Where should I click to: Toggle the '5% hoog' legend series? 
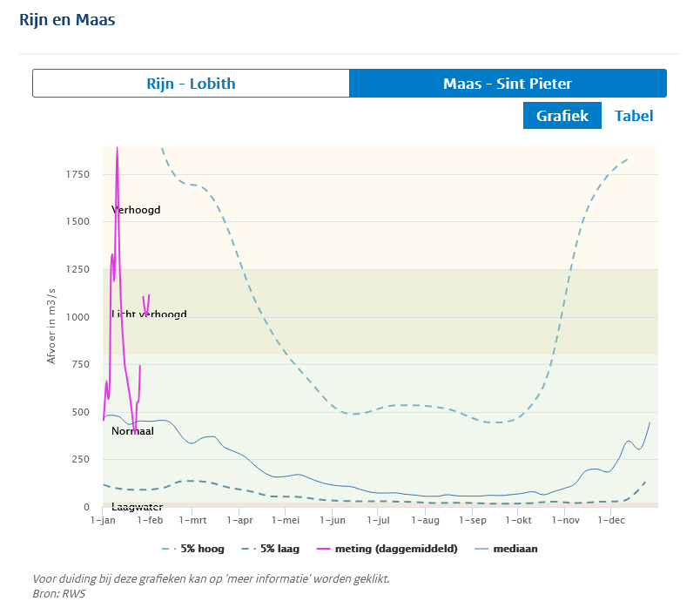point(190,550)
